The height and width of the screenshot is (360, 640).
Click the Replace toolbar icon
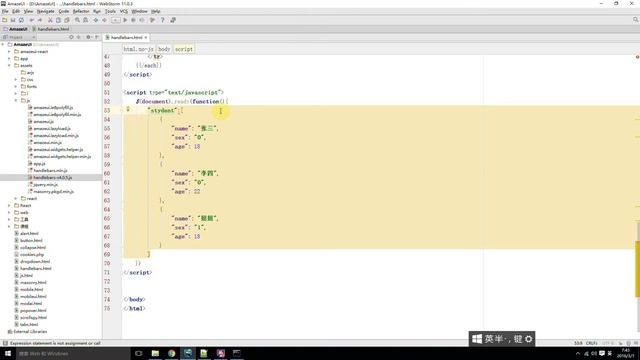pyautogui.click(x=85, y=20)
